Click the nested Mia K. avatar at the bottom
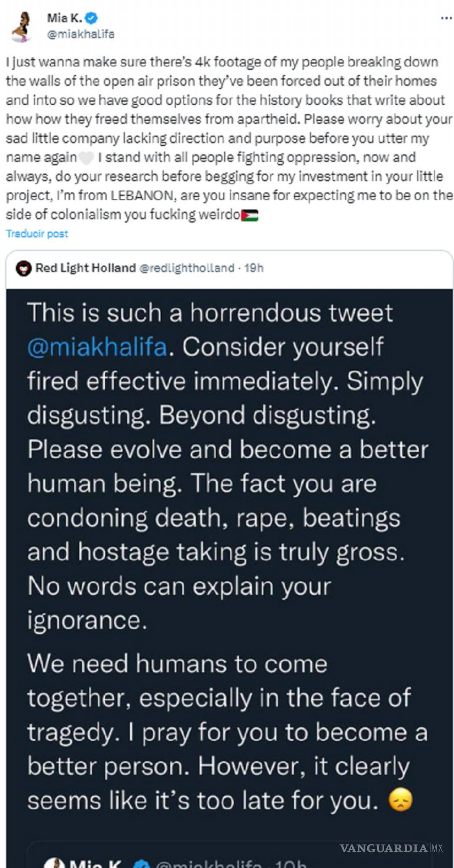The image size is (454, 868). coord(53,864)
